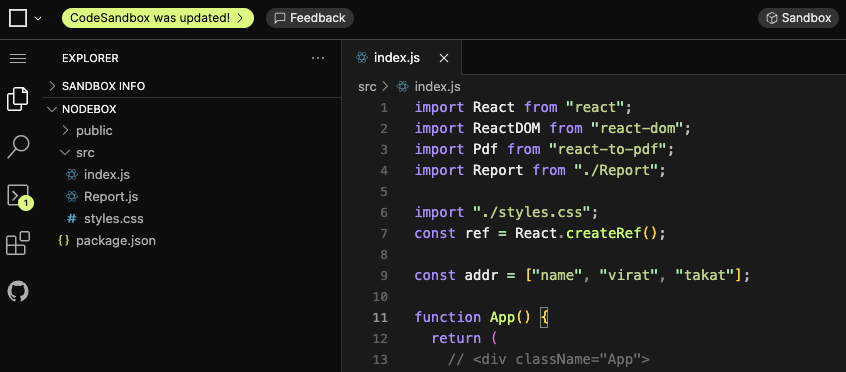Click the hash icon beside styles.css
Viewport: 846px width, 372px height.
coord(71,219)
